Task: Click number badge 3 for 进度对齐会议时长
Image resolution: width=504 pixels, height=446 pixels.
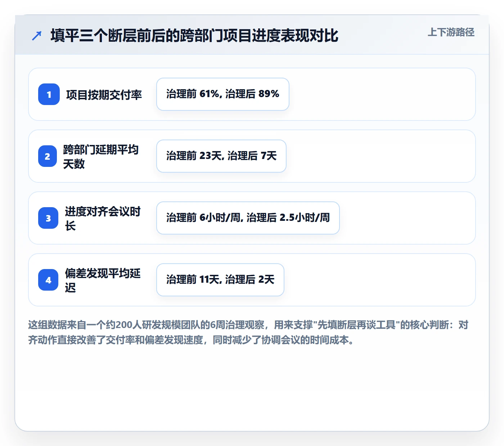Action: [48, 218]
